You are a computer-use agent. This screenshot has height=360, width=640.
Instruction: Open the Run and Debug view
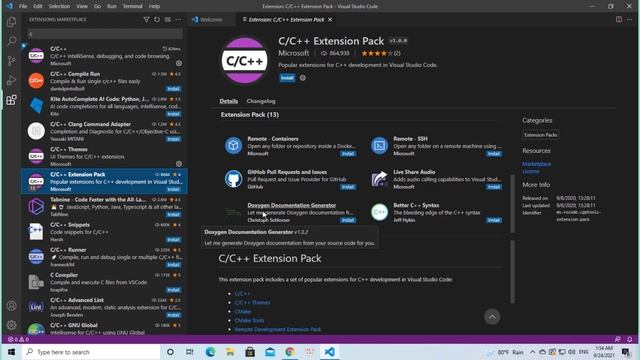pyautogui.click(x=11, y=80)
